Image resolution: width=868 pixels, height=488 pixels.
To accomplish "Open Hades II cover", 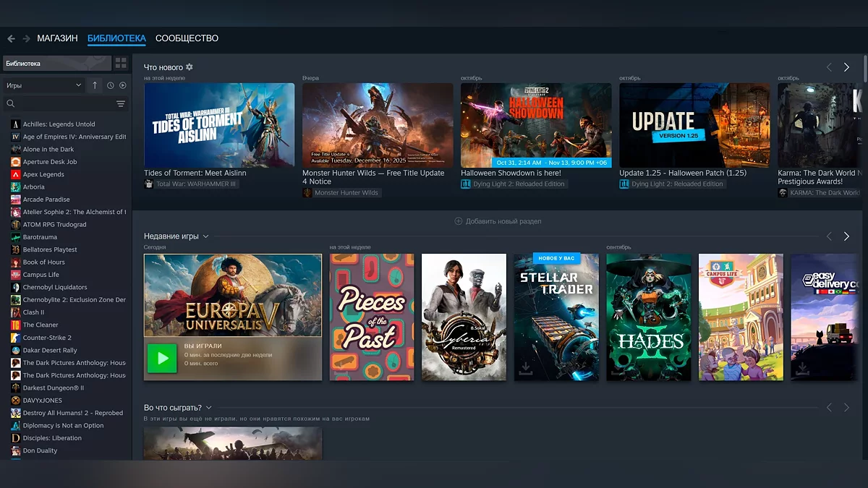I will tap(649, 317).
